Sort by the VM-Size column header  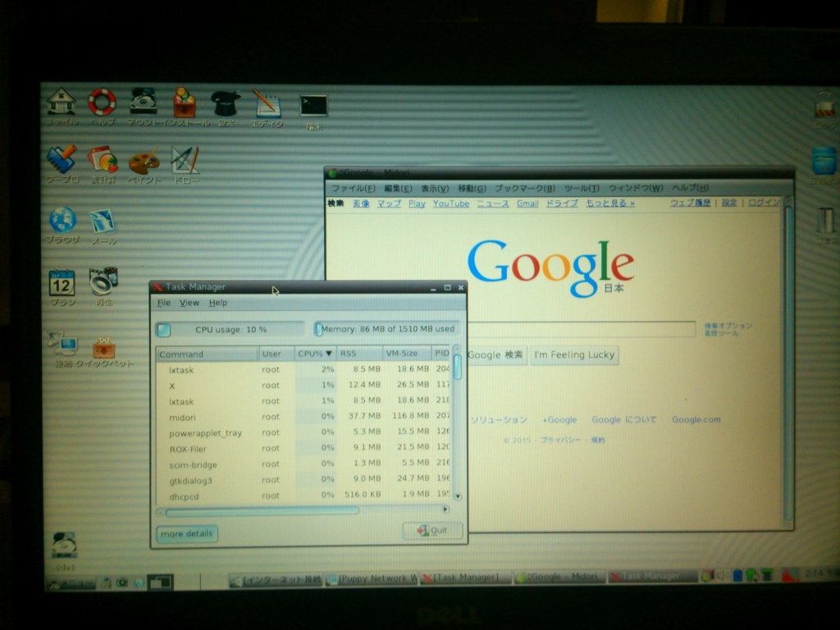407,353
